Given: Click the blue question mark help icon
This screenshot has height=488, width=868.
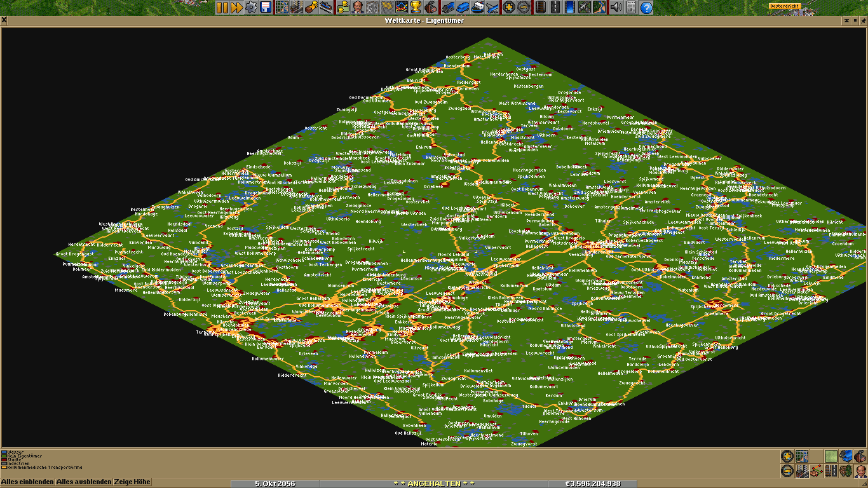Looking at the screenshot, I should 646,8.
